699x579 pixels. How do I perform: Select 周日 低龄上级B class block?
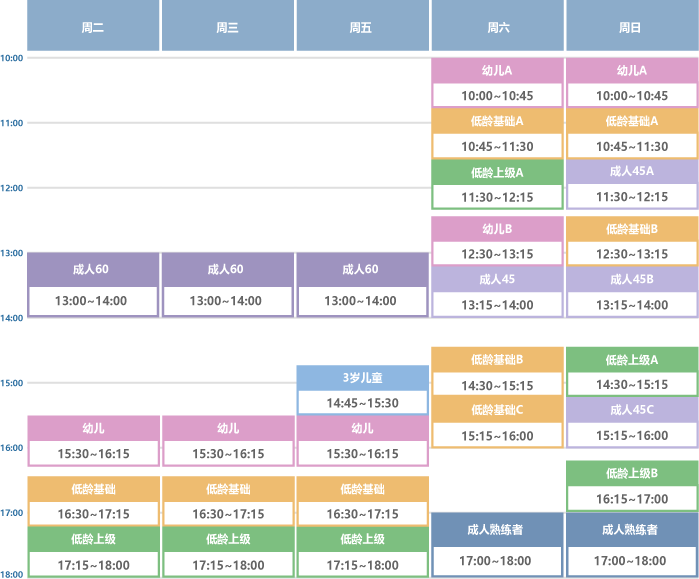631,485
